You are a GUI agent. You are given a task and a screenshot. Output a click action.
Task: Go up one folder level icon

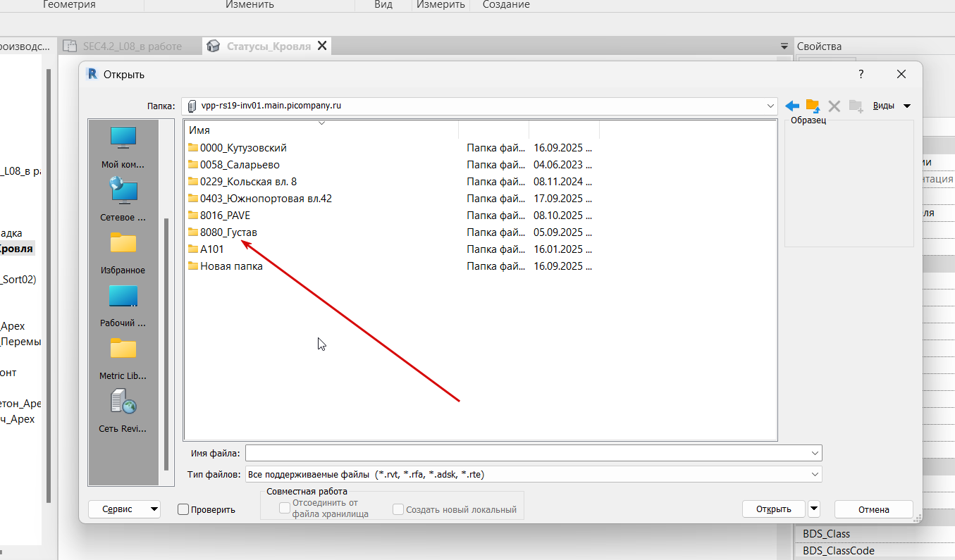point(813,106)
